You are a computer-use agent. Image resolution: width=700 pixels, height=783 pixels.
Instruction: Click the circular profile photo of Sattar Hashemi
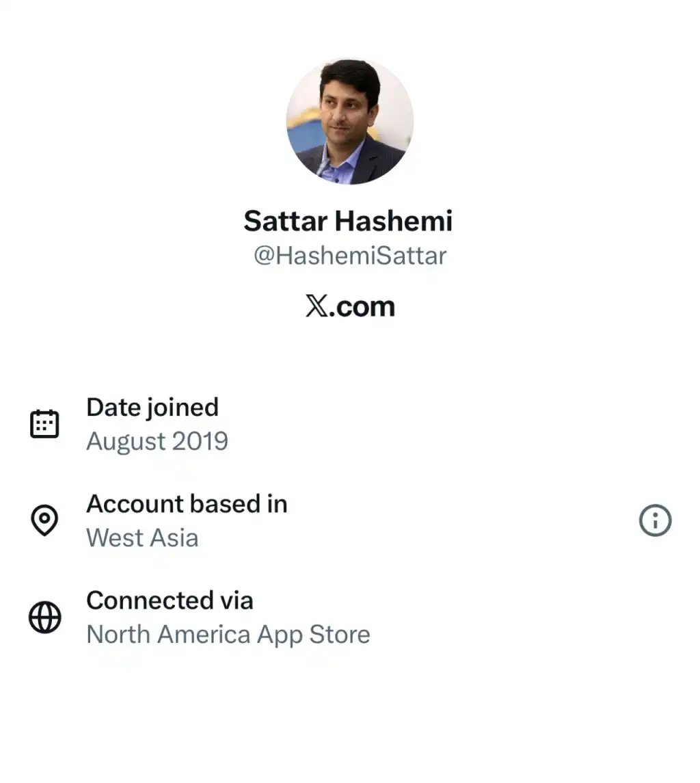click(350, 123)
